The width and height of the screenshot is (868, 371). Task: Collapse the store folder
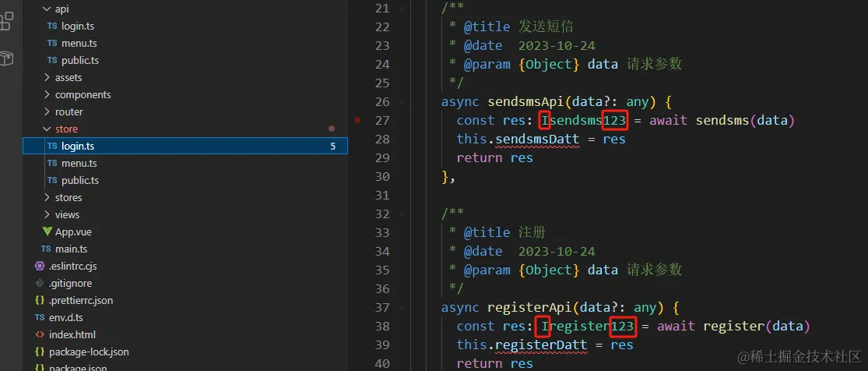point(47,129)
